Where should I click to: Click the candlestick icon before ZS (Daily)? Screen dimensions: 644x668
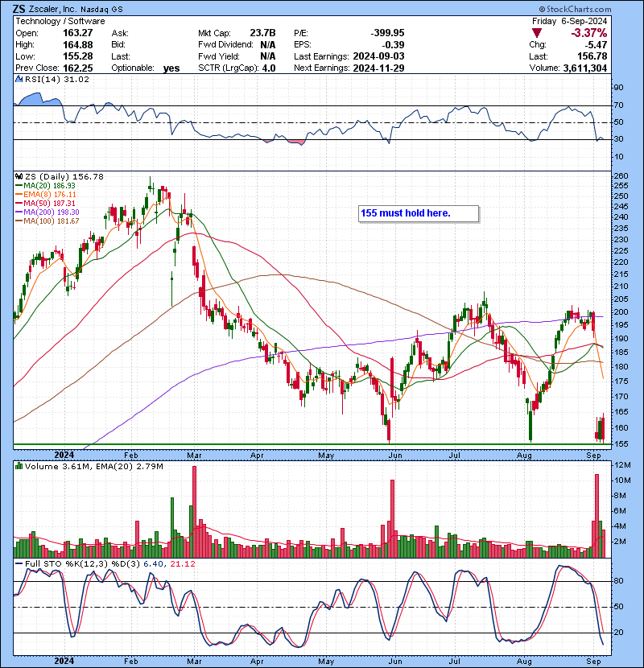19,176
